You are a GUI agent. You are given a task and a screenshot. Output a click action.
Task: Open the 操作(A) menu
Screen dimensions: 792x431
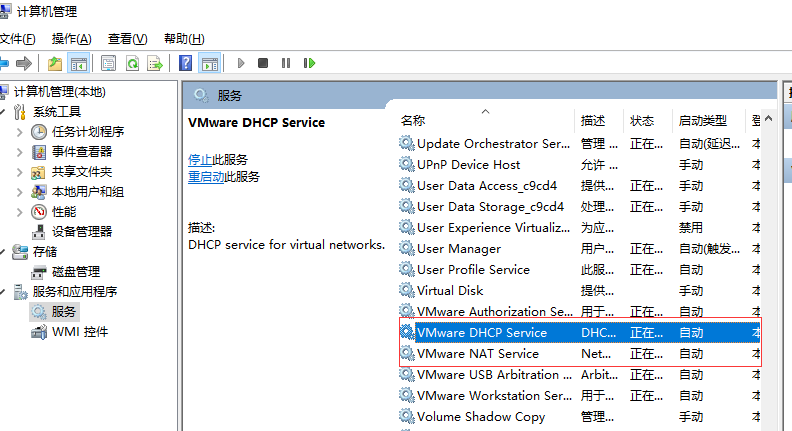point(71,39)
